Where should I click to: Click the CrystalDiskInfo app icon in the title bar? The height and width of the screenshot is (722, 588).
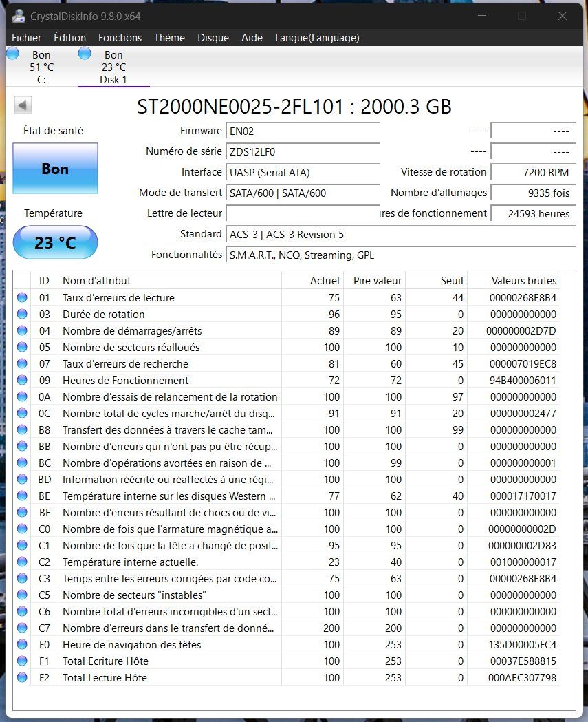[19, 16]
